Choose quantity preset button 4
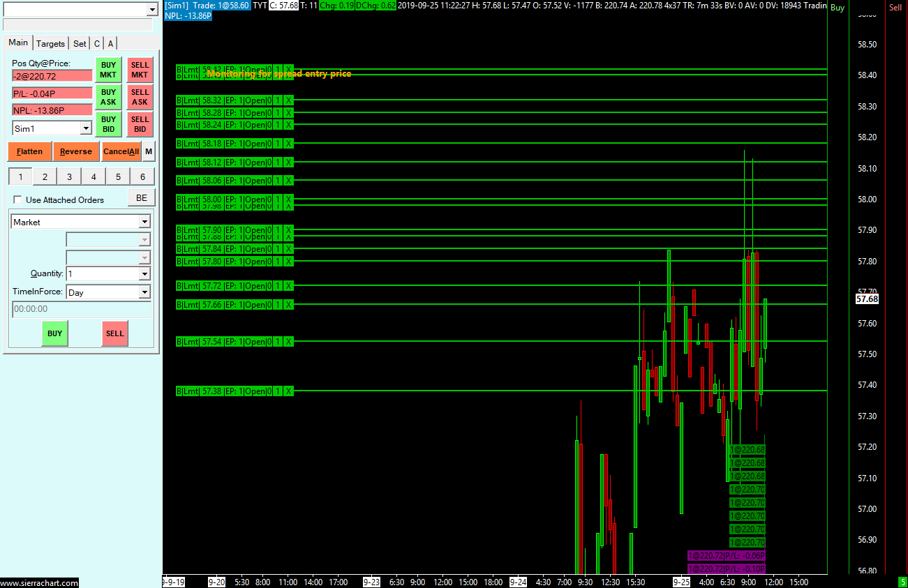Image resolution: width=908 pixels, height=588 pixels. [x=94, y=177]
